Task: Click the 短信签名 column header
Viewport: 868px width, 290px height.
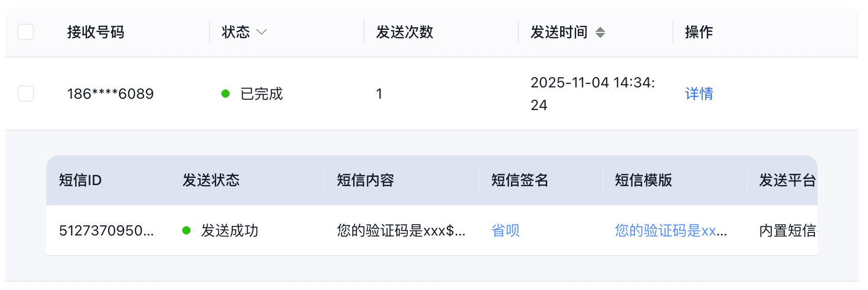Action: [x=520, y=180]
